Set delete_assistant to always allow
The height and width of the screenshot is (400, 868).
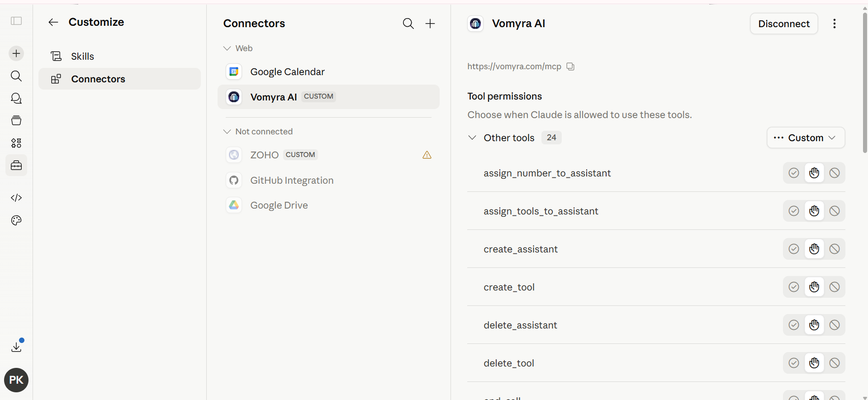[x=794, y=325]
